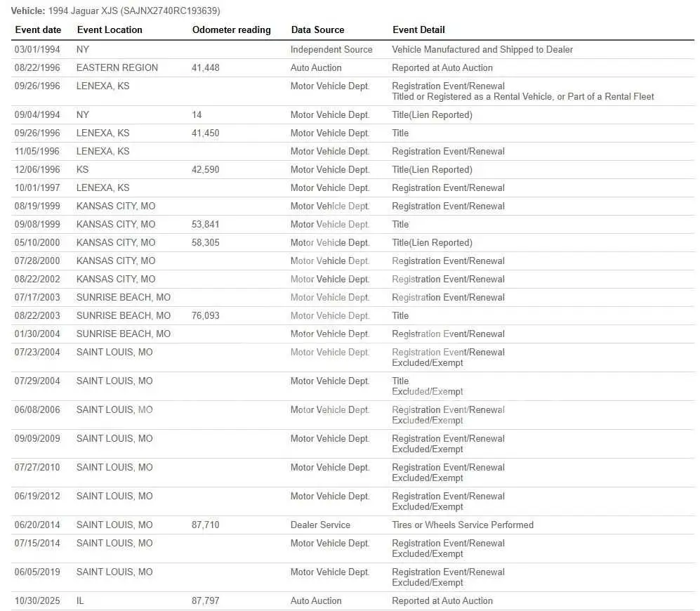Click the 03/01/1994 event date
This screenshot has height=611, width=700.
[37, 50]
